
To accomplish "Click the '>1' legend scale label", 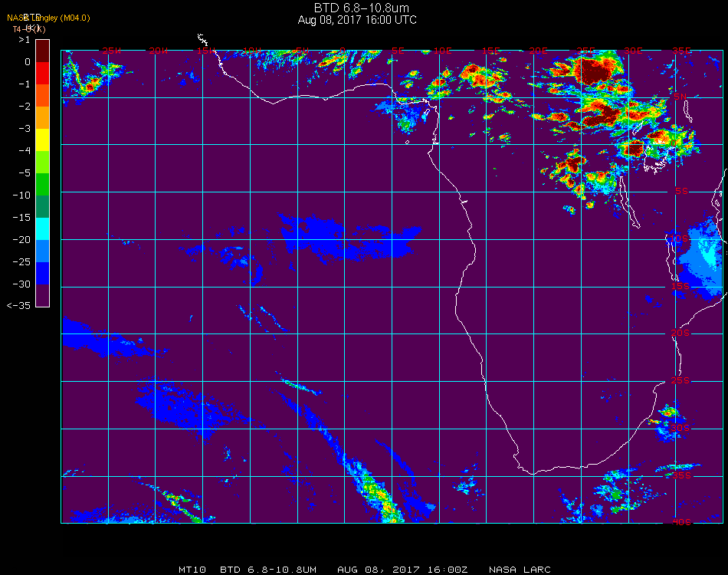I will pos(25,40).
